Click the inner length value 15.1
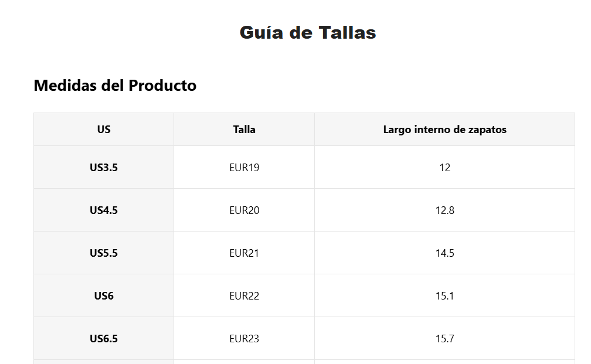This screenshot has height=364, width=591. click(445, 296)
